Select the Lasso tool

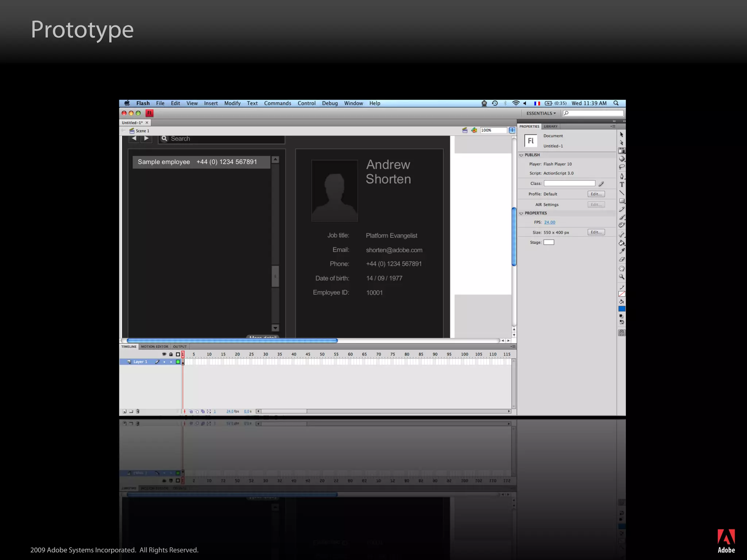point(622,167)
